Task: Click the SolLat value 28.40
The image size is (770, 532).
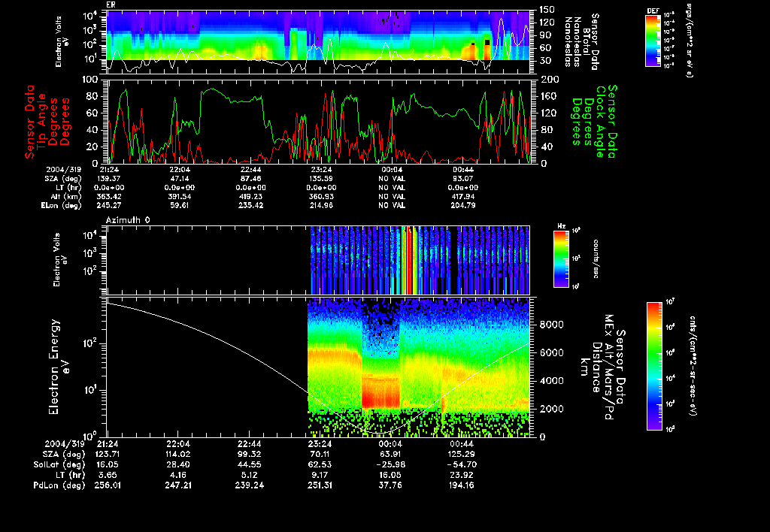Action: (178, 464)
